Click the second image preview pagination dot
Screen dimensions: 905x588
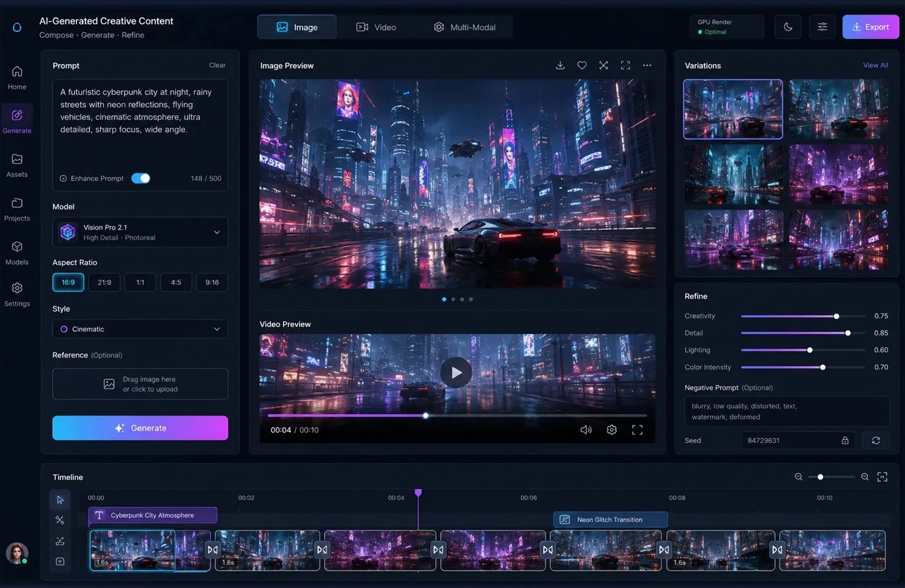pyautogui.click(x=453, y=300)
